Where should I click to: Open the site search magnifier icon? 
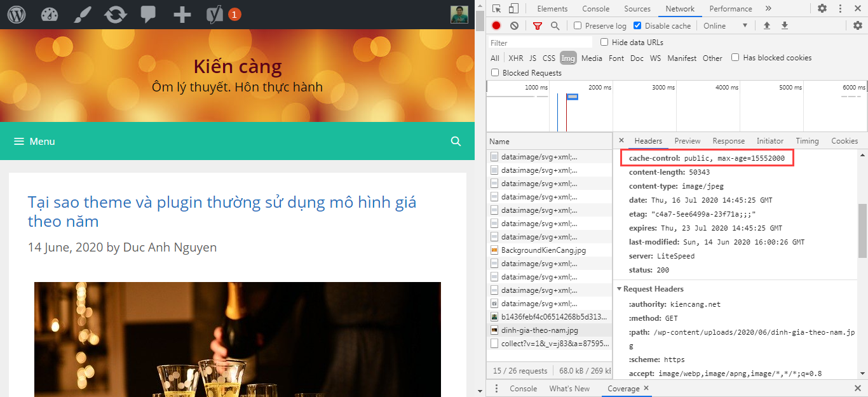coord(456,141)
